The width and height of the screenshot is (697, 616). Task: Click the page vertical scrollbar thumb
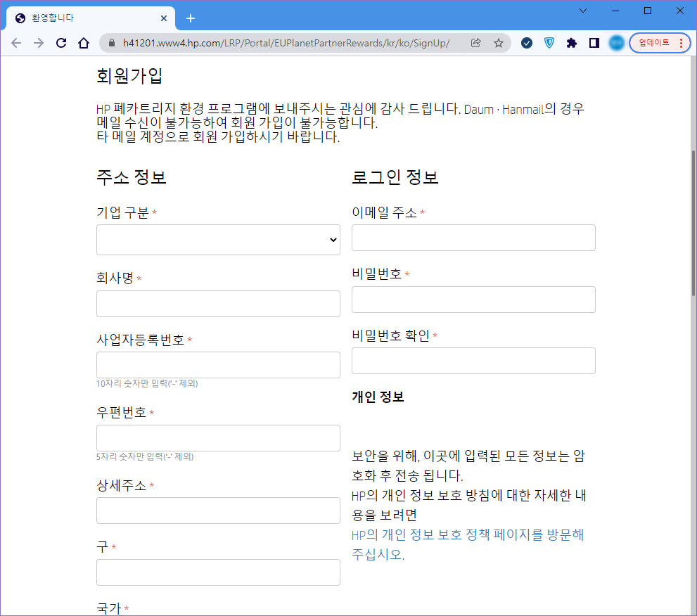click(x=693, y=223)
